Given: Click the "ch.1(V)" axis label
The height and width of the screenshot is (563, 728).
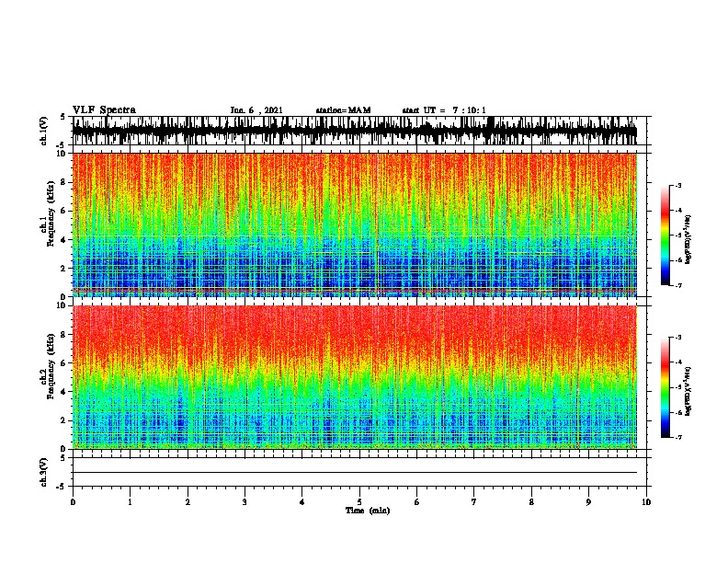Looking at the screenshot, I should click(x=44, y=130).
